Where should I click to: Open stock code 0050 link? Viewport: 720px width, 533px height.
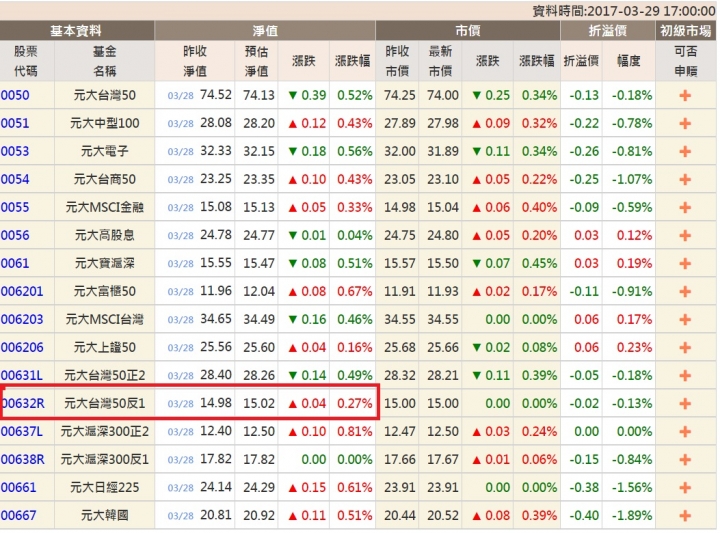tap(15, 95)
